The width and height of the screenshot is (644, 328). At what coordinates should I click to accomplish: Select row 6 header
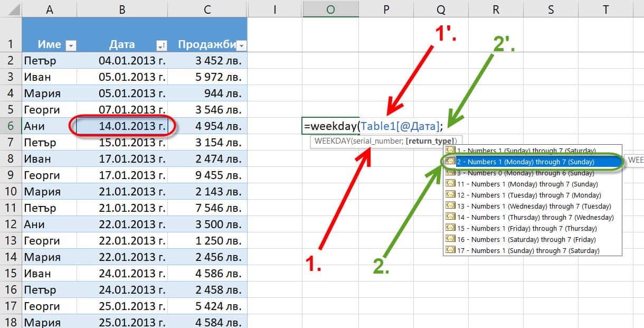point(11,126)
